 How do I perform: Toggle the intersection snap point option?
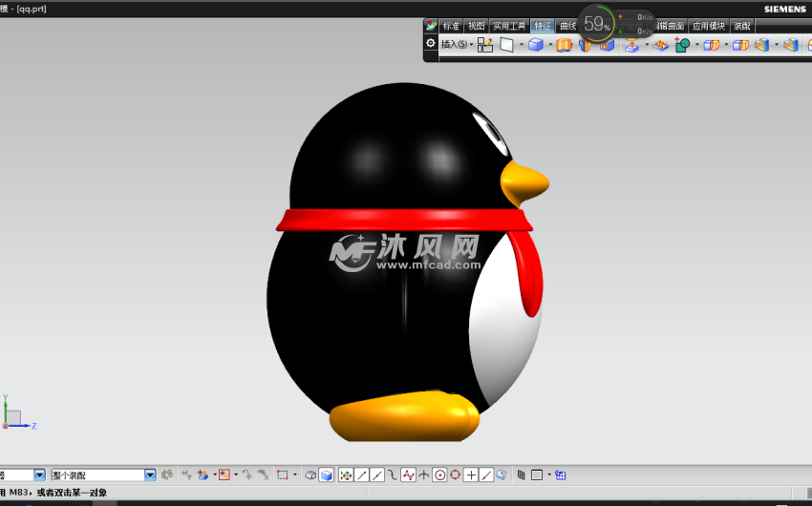tap(423, 474)
